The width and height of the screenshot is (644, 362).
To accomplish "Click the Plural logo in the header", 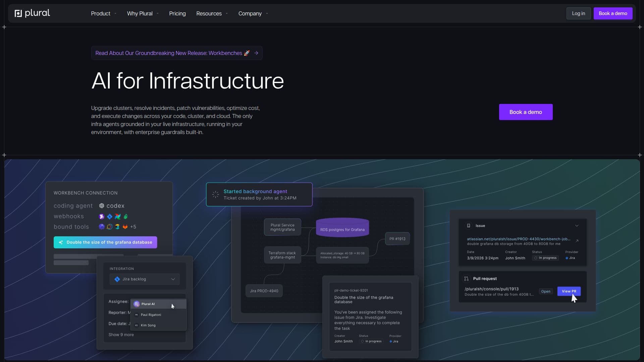I will 32,13.
